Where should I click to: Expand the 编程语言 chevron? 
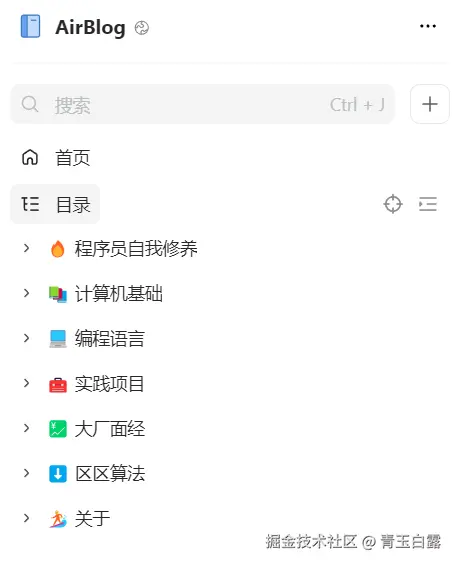point(26,338)
